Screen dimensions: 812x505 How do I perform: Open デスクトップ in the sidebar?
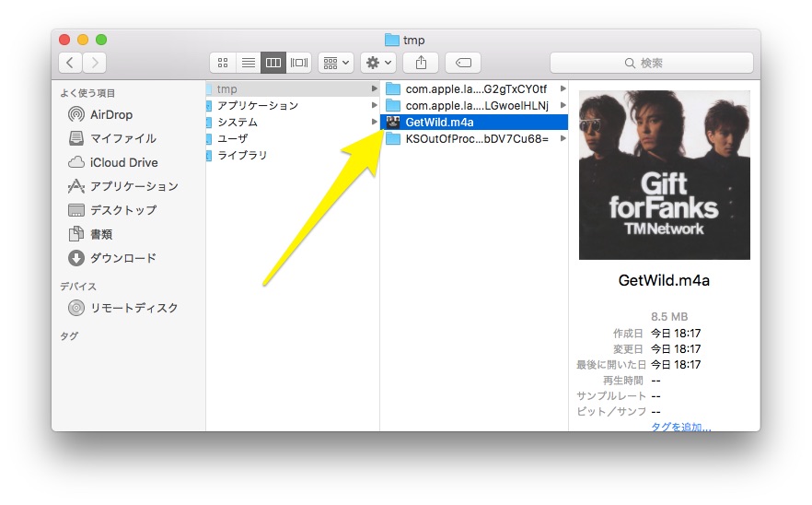tap(112, 210)
